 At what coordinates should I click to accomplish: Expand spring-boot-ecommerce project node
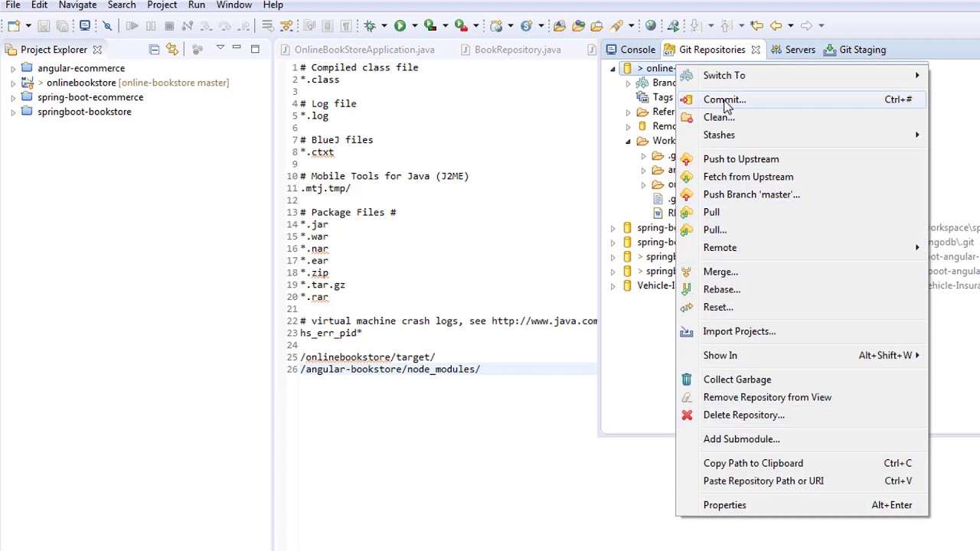13,97
